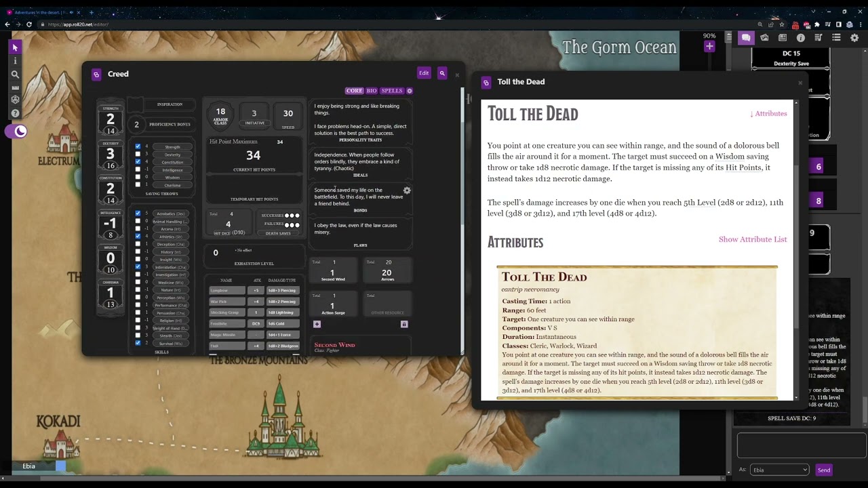868x488 pixels.
Task: Click the Magic Missile attack name
Action: [x=227, y=335]
